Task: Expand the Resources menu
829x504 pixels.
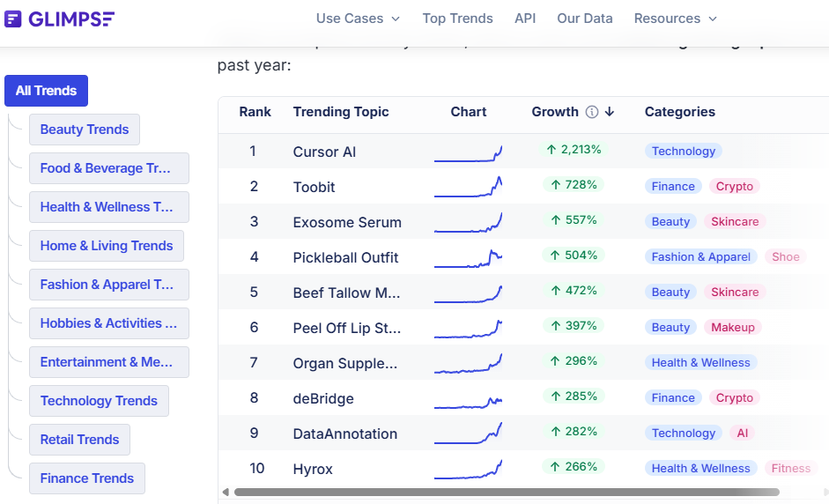Action: click(675, 19)
